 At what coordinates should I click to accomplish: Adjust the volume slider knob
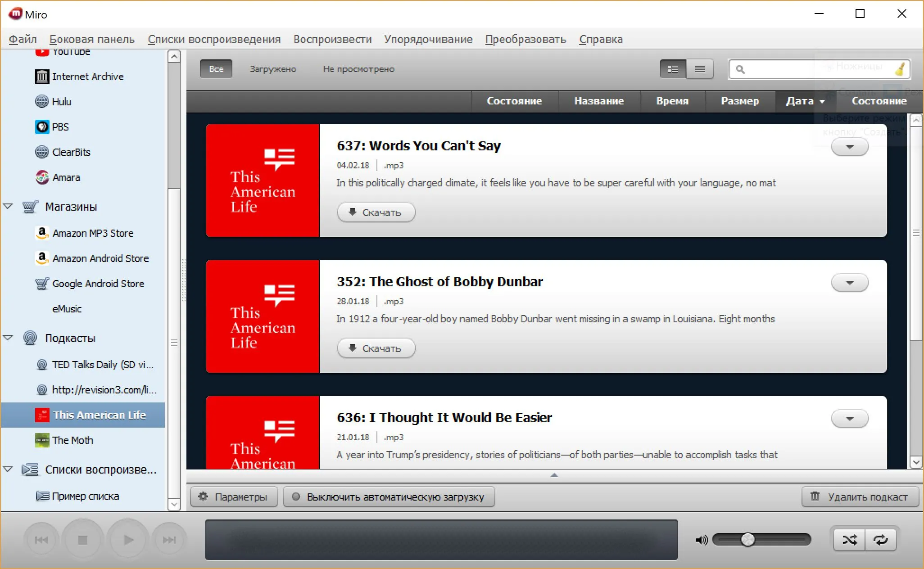coord(748,539)
